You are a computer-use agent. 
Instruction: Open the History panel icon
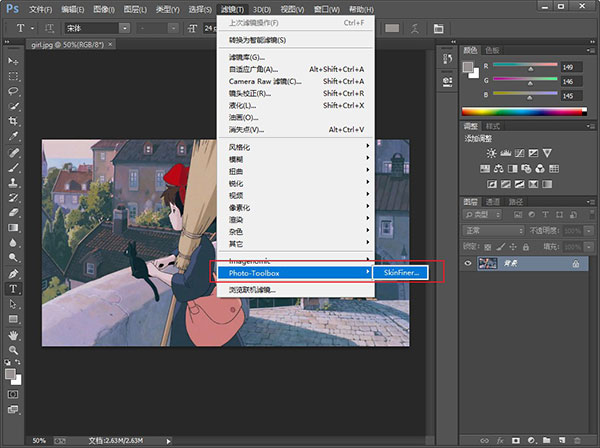pos(447,59)
